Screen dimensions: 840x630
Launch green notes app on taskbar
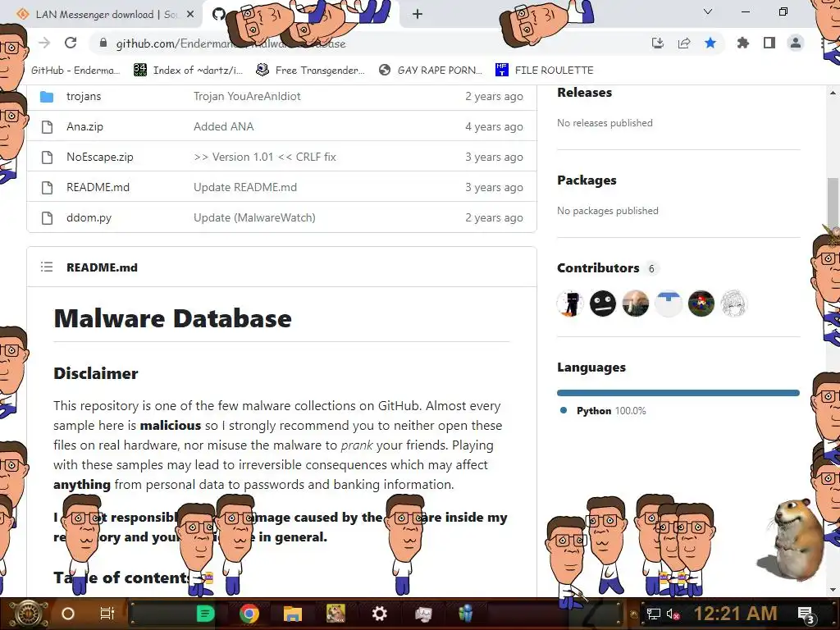[x=205, y=614]
